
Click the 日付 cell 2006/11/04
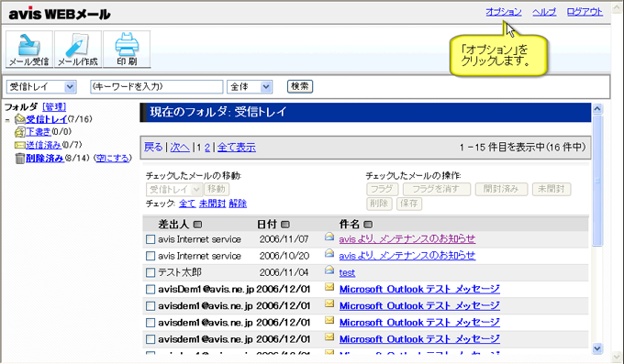point(284,272)
